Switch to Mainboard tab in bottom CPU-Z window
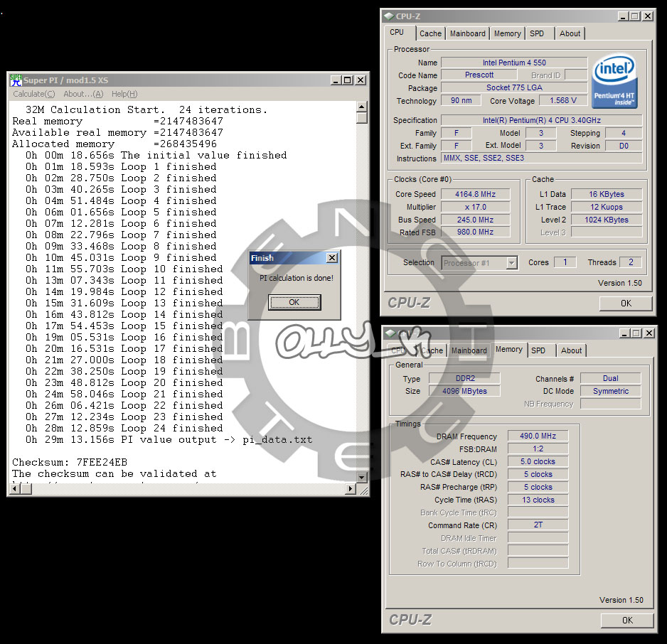 click(469, 350)
